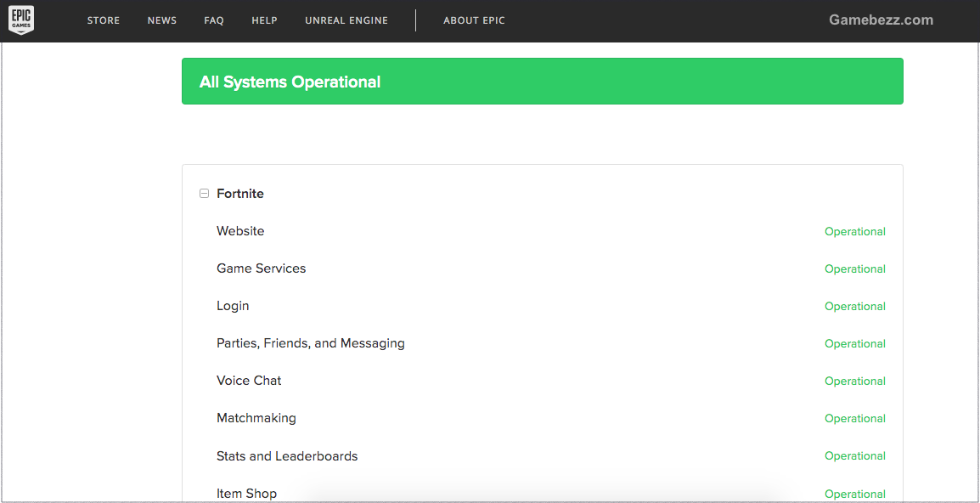The image size is (980, 503).
Task: Click the Item Shop service entry
Action: click(x=246, y=493)
